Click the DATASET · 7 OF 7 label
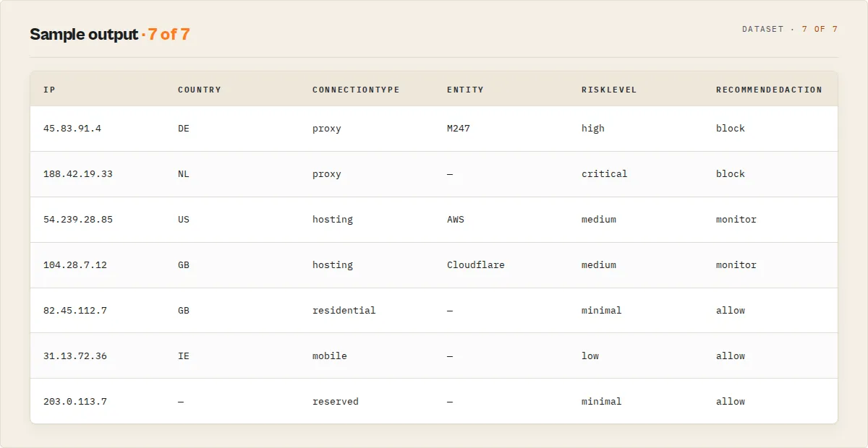 click(790, 30)
